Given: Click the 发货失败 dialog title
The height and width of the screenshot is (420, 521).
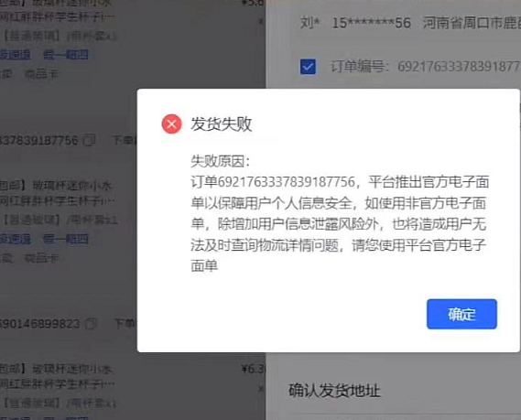Looking at the screenshot, I should [x=221, y=124].
